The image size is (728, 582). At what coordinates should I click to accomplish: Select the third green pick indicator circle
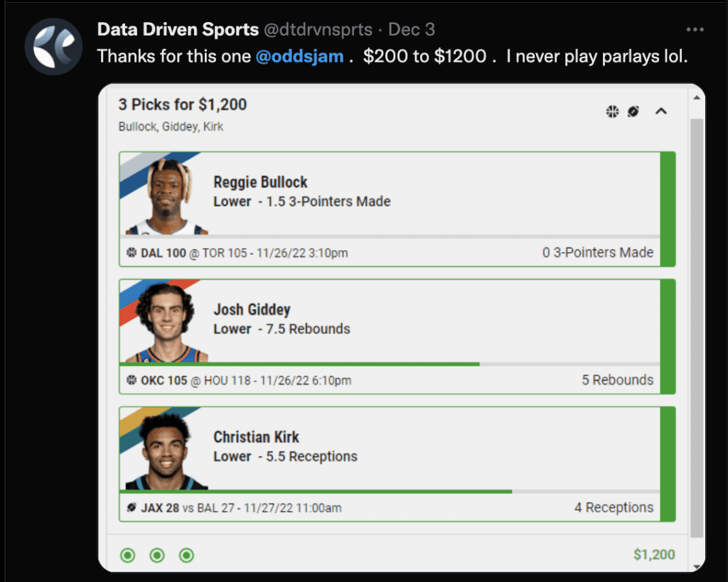tap(186, 555)
